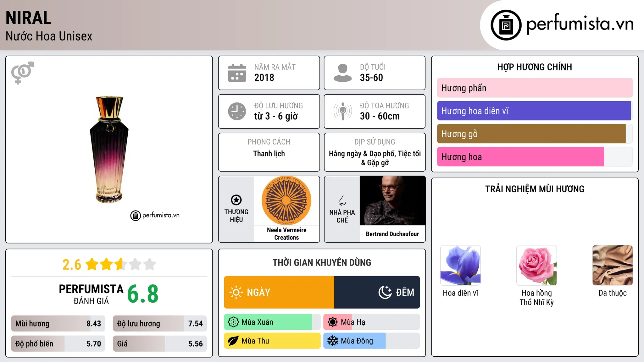
Task: Click the Hoa hồng Thổ Nhĩ Kỳ note label
Action: click(x=536, y=298)
